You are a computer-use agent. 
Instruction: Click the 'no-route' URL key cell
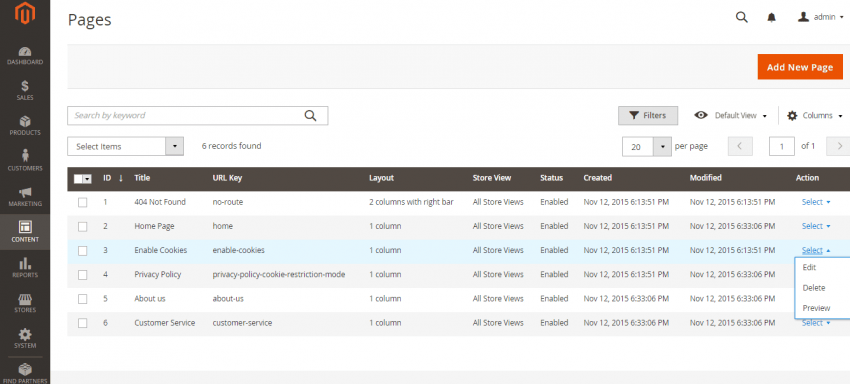pyautogui.click(x=228, y=202)
